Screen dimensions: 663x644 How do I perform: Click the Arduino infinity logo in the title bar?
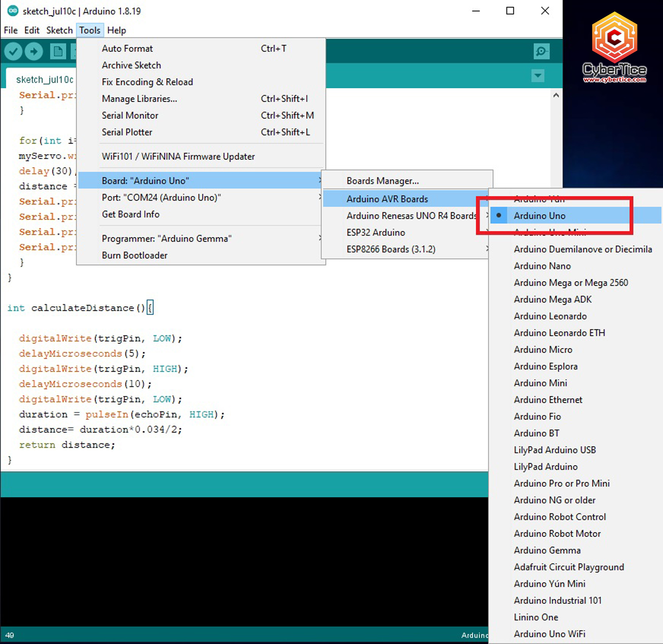coord(12,11)
